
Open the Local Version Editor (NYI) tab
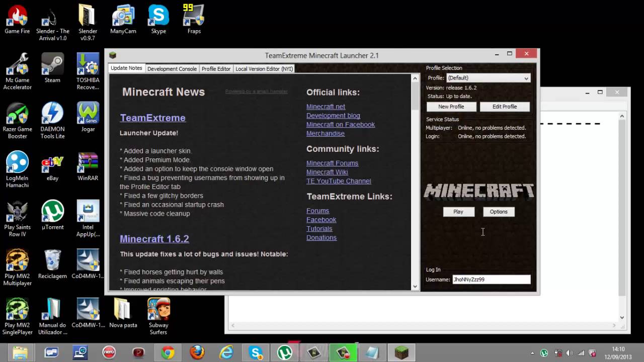pos(264,69)
